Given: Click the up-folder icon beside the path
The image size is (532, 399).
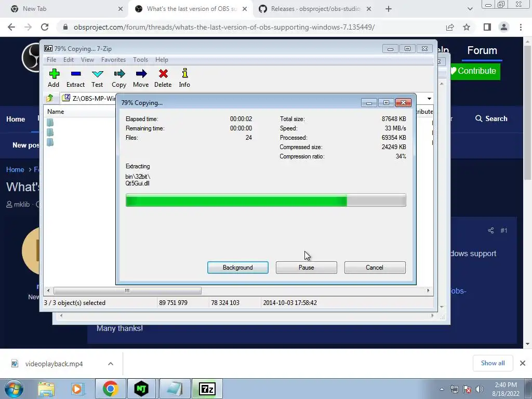Looking at the screenshot, I should tap(49, 98).
